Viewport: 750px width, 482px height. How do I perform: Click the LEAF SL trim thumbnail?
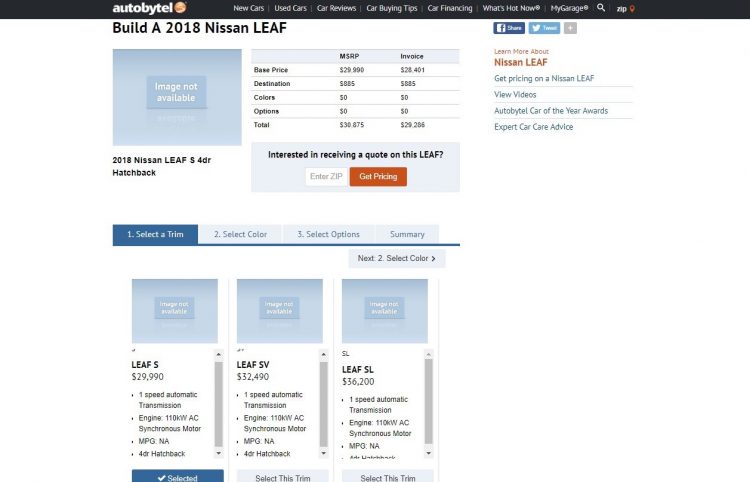pos(385,311)
